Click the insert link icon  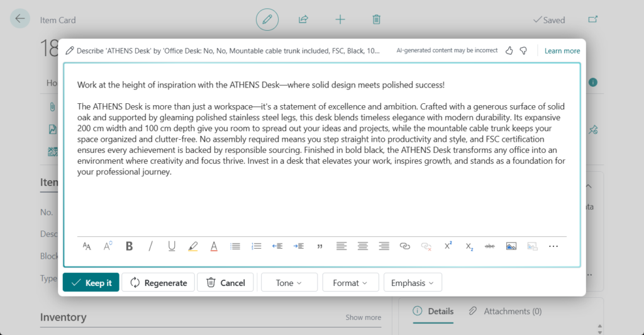[405, 246]
